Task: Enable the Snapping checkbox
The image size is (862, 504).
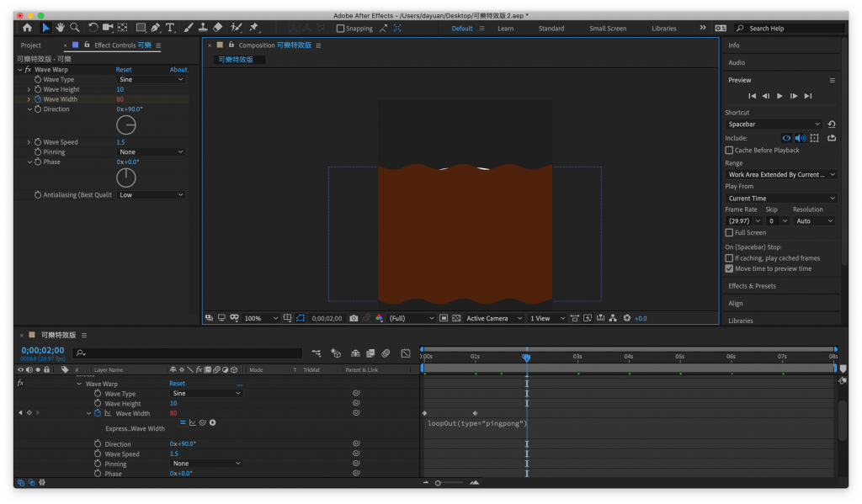Action: click(340, 28)
